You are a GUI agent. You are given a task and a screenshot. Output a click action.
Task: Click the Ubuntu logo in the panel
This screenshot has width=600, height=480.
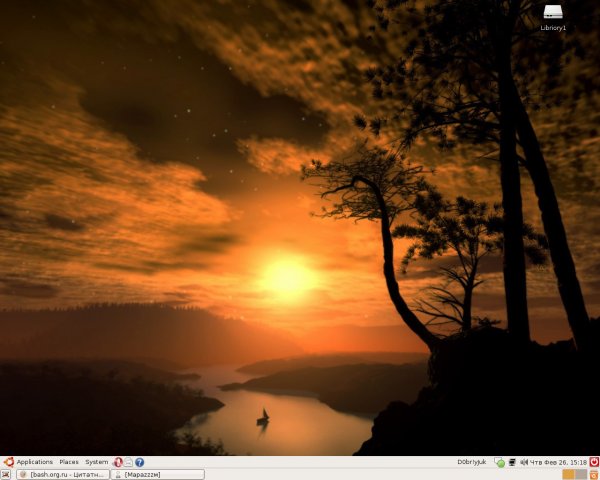(8, 462)
